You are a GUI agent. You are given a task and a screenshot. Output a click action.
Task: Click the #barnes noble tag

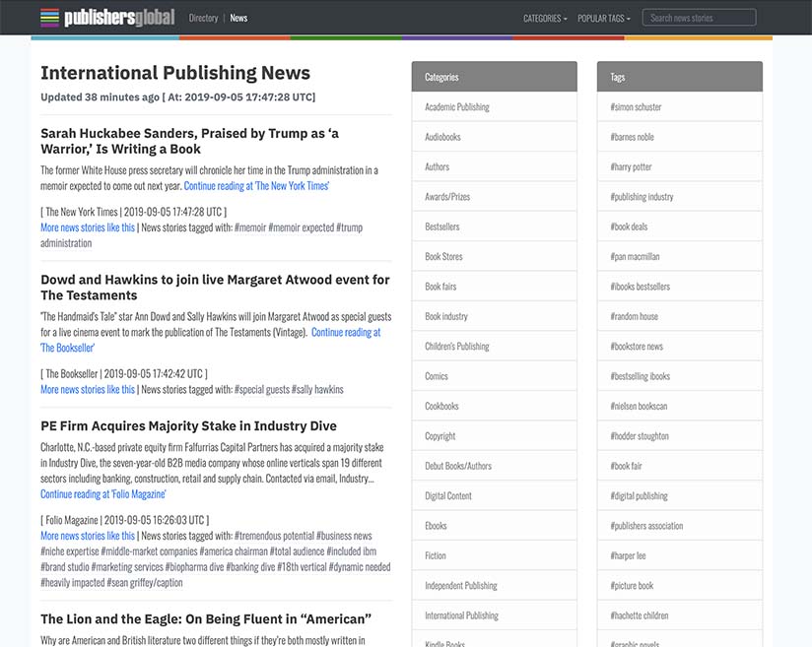coord(679,137)
